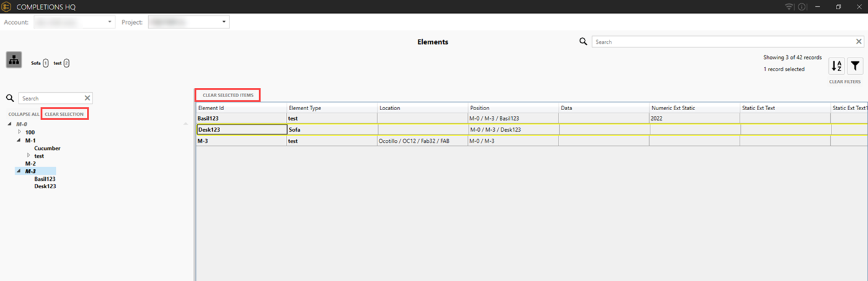Click the Position column header
The width and height of the screenshot is (868, 281).
click(x=513, y=108)
